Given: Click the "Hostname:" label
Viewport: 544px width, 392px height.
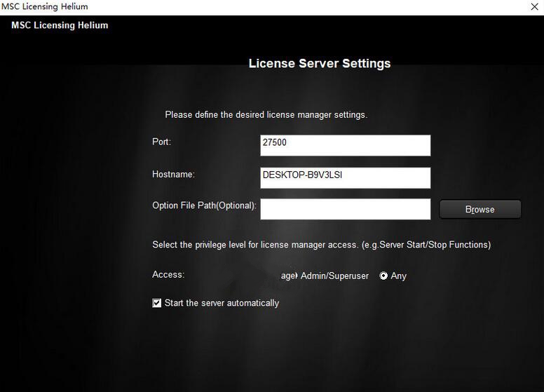Looking at the screenshot, I should coord(173,174).
